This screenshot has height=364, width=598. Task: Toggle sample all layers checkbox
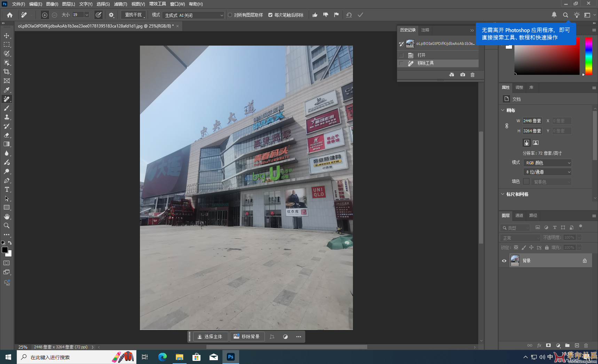(230, 15)
